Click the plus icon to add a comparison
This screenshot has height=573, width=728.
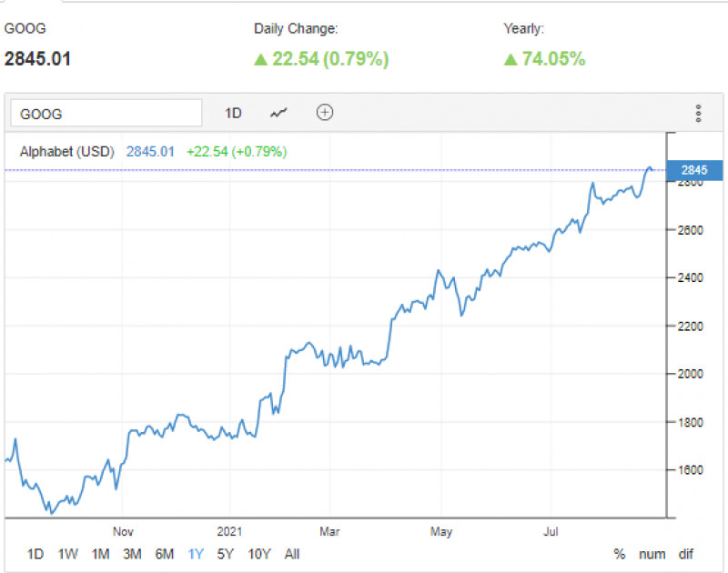(x=324, y=113)
